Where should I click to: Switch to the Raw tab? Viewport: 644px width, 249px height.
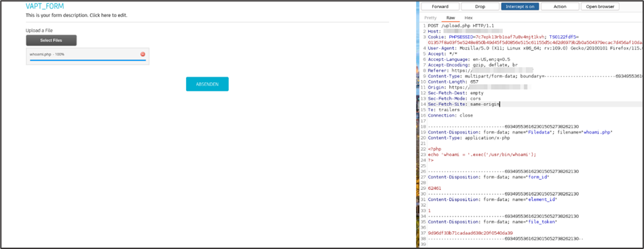tap(451, 18)
